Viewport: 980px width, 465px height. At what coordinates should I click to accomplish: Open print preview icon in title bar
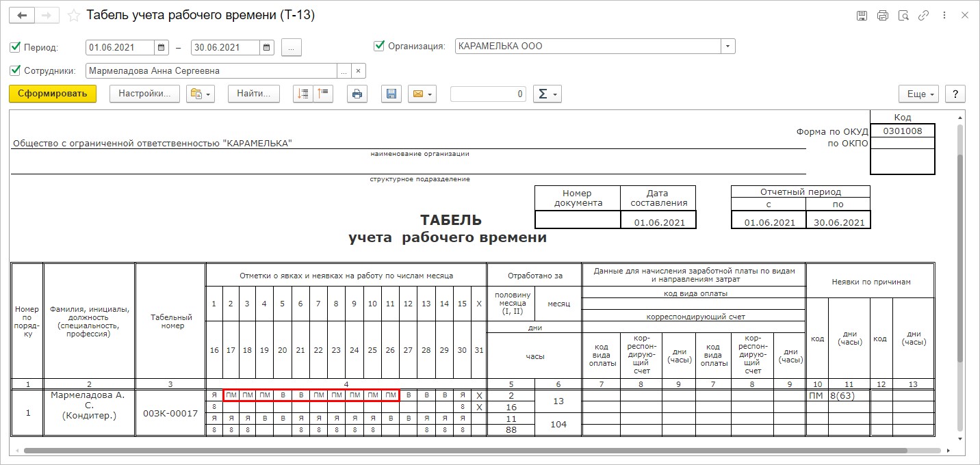click(903, 15)
